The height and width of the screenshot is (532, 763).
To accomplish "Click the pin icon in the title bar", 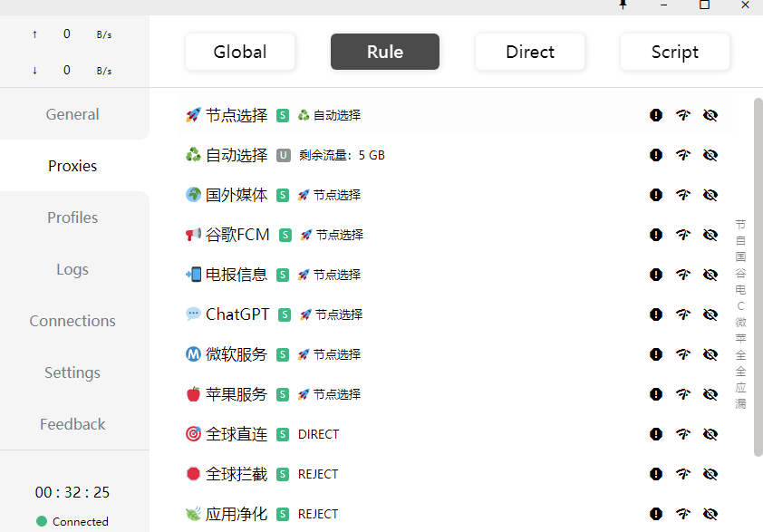I will 623,7.
